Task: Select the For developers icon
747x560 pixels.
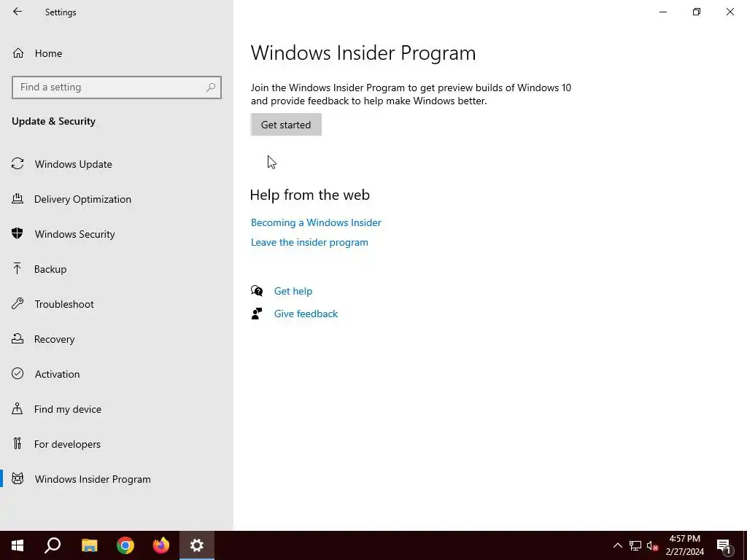Action: (x=18, y=443)
